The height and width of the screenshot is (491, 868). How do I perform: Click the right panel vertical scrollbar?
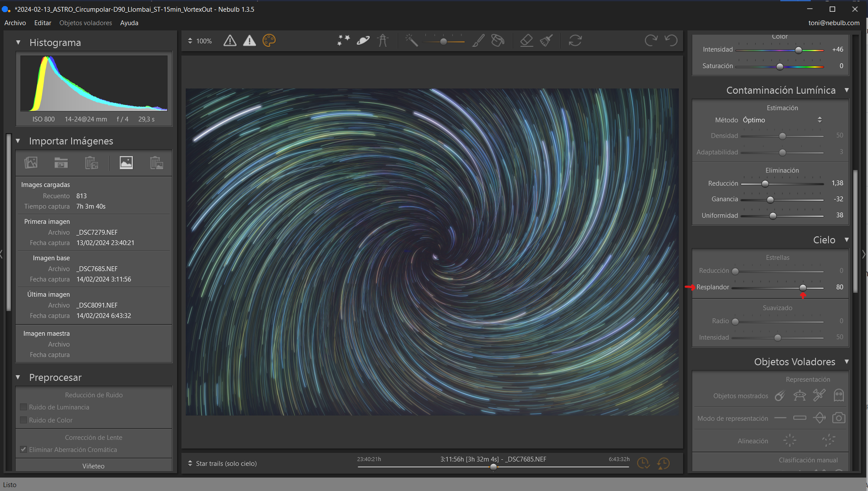coord(855,231)
